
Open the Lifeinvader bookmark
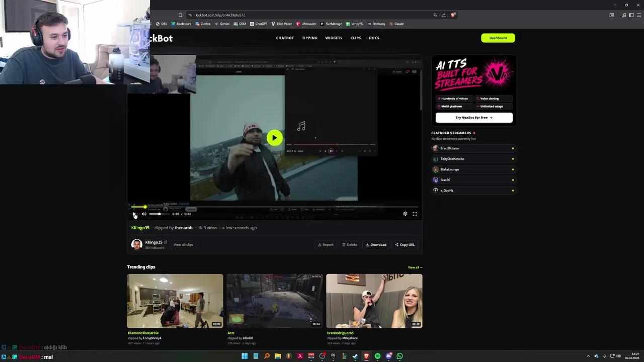[306, 24]
